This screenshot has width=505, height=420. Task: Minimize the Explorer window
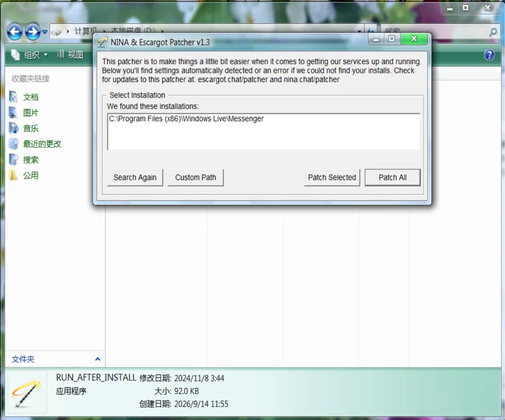click(449, 8)
